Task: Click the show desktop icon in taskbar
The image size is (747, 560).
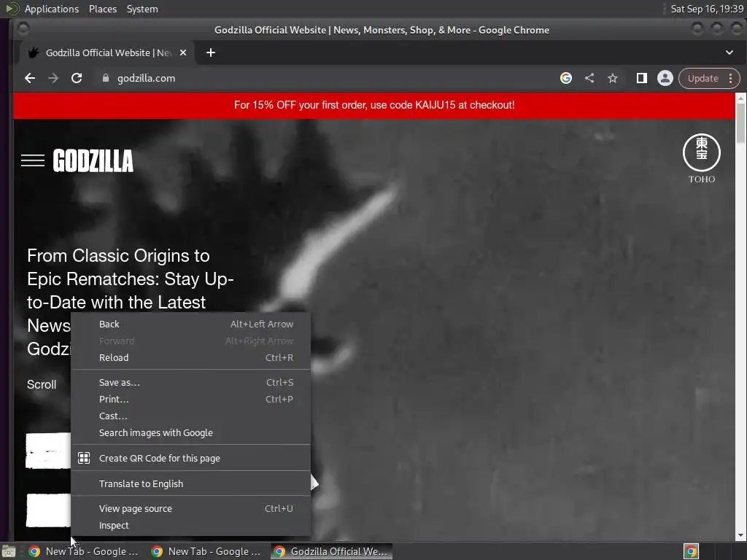Action: (x=9, y=551)
